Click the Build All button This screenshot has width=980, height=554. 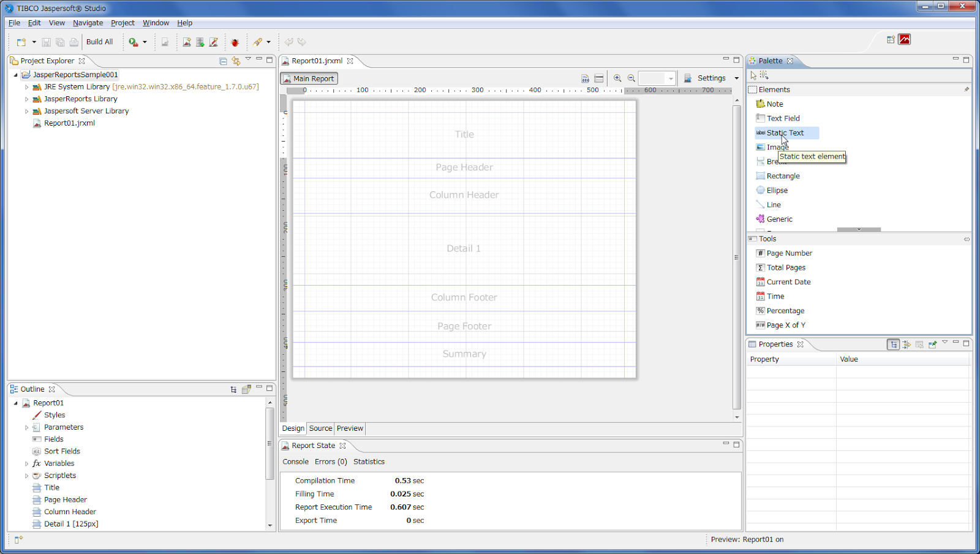point(99,42)
